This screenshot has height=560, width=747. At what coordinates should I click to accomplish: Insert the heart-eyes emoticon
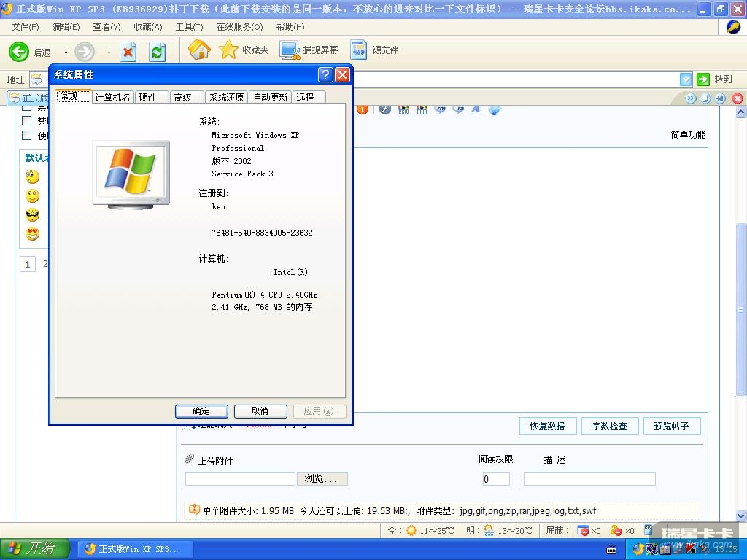[32, 234]
